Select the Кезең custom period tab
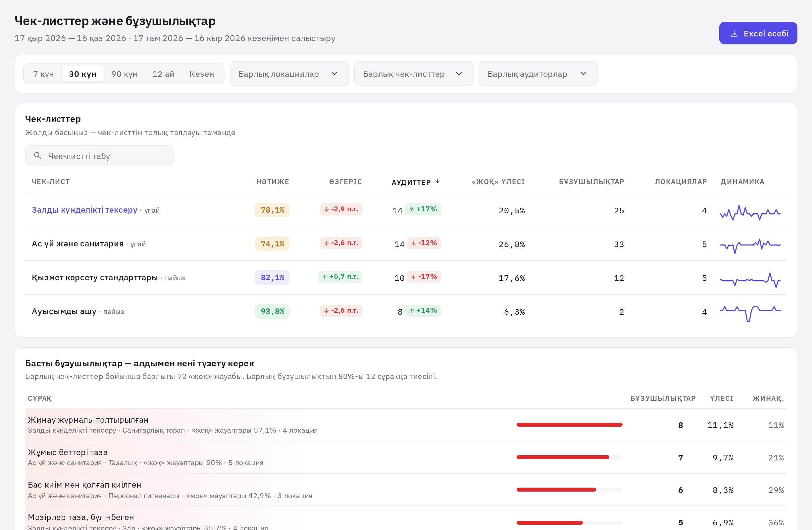The width and height of the screenshot is (812, 530). tap(202, 74)
